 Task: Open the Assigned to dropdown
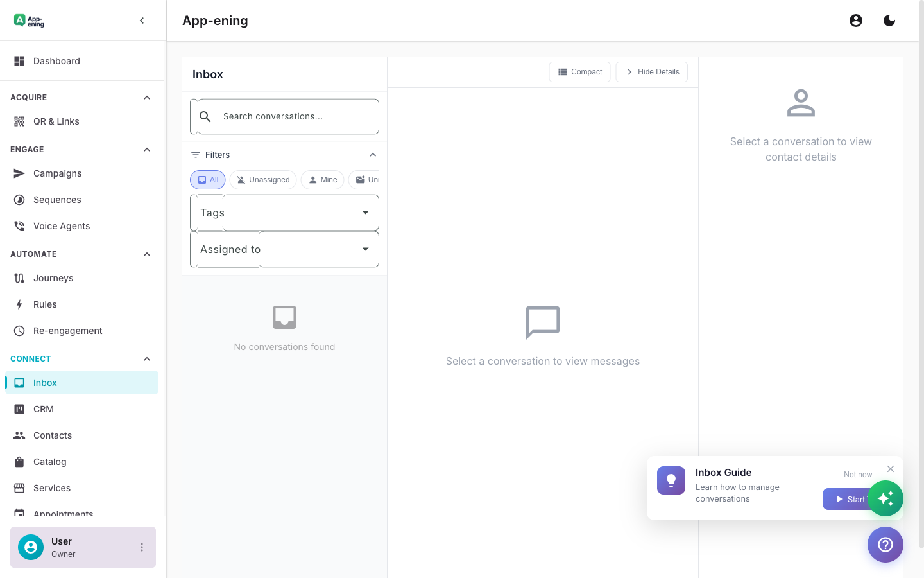[284, 249]
